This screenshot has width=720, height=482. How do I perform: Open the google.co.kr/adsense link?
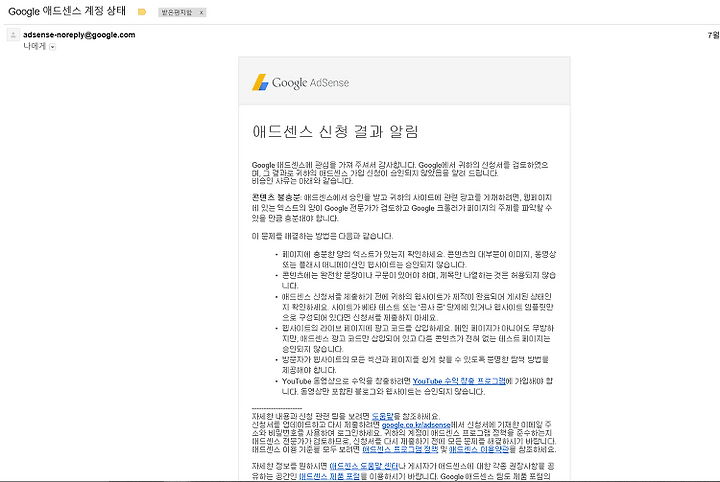point(416,425)
